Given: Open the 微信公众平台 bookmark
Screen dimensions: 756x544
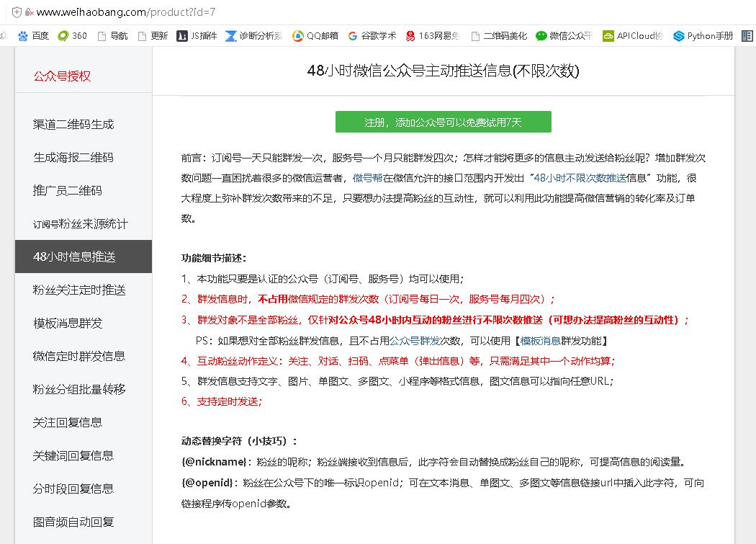Looking at the screenshot, I should [564, 36].
